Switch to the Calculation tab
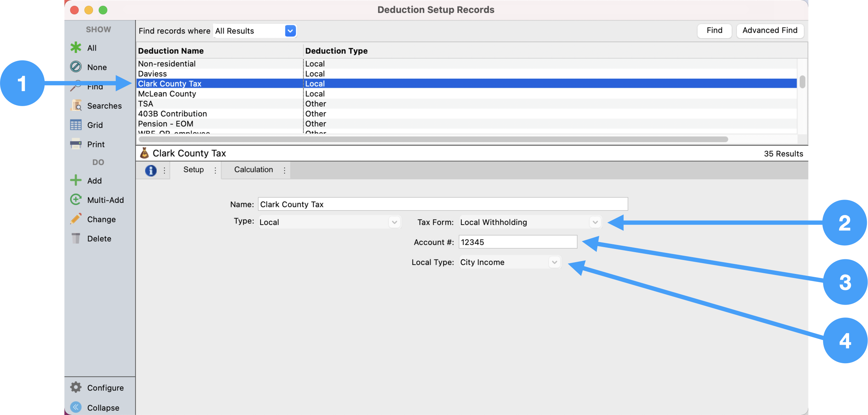This screenshot has width=868, height=415. [253, 170]
